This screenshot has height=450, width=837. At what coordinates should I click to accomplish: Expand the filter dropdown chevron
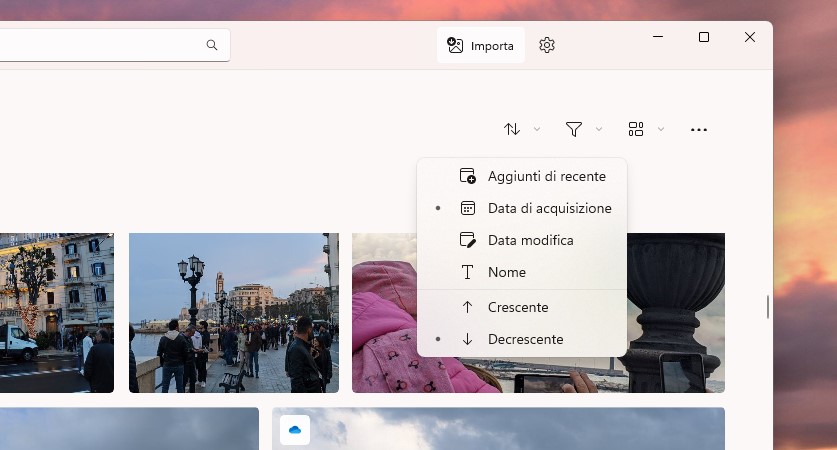[x=599, y=129]
